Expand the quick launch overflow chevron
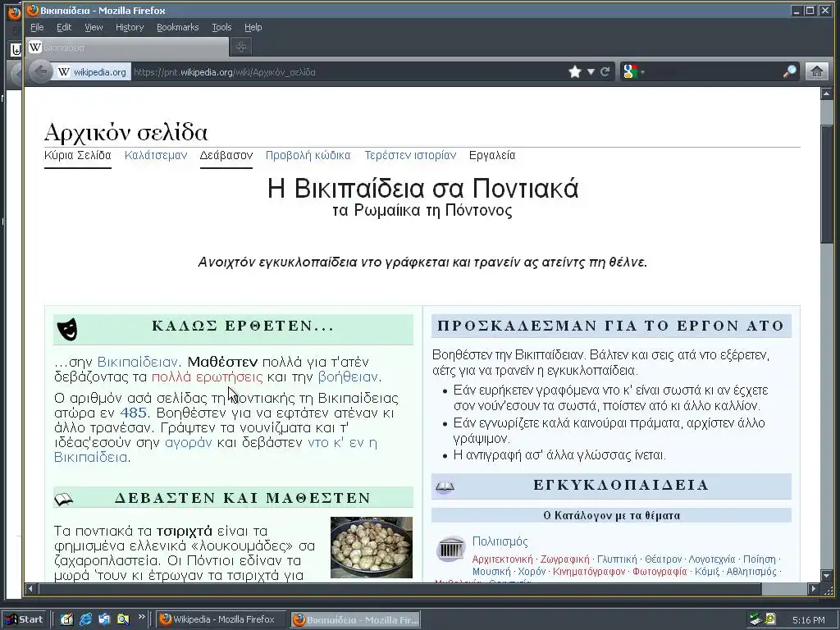 pos(141,617)
